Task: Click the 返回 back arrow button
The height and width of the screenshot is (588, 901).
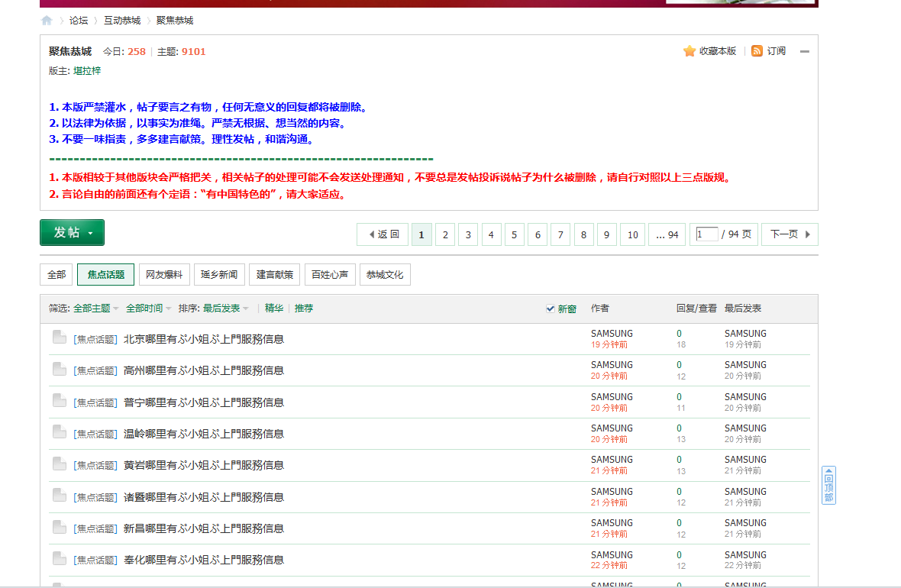Action: 383,234
